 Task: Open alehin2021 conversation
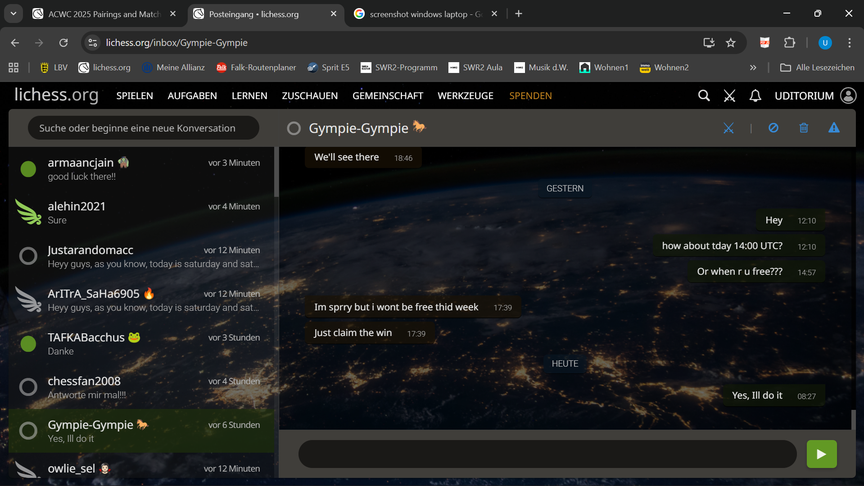click(x=141, y=212)
